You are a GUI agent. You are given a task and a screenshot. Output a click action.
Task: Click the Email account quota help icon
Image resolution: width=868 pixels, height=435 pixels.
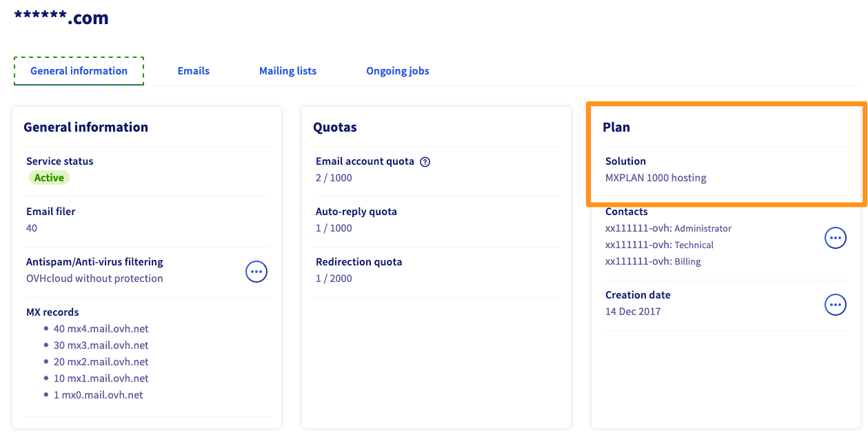coord(425,162)
